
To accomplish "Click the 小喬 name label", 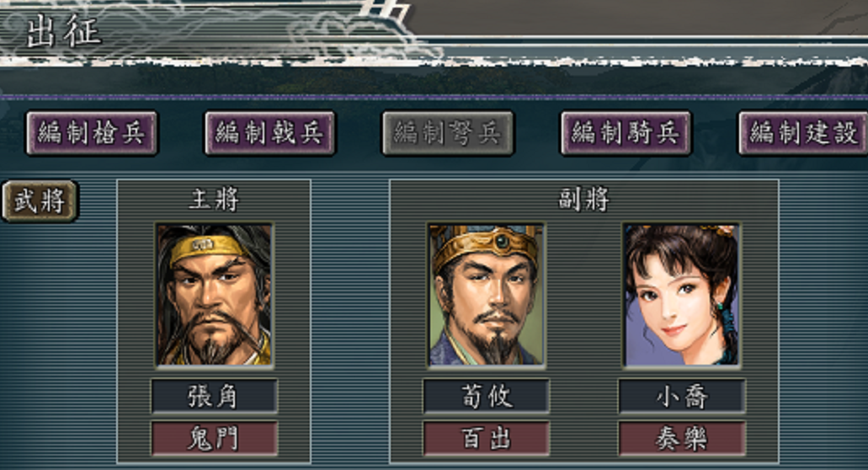I will click(x=681, y=397).
